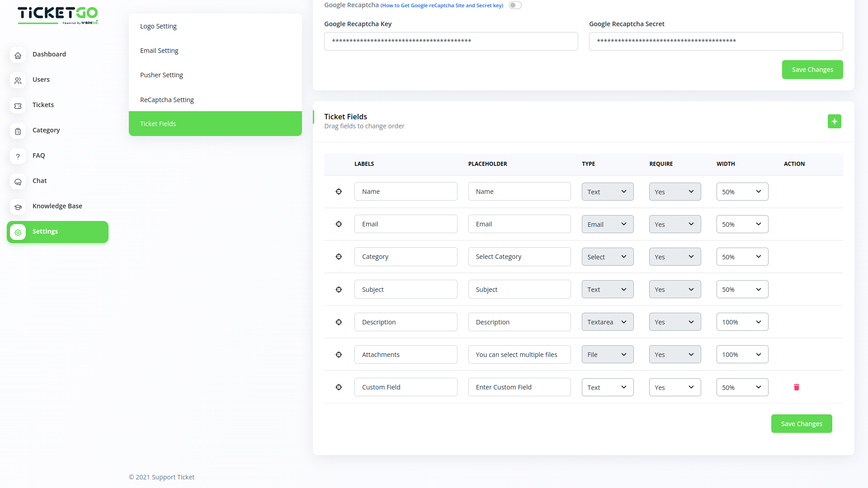
Task: Open the Require dropdown for the Email row
Action: [x=675, y=224]
